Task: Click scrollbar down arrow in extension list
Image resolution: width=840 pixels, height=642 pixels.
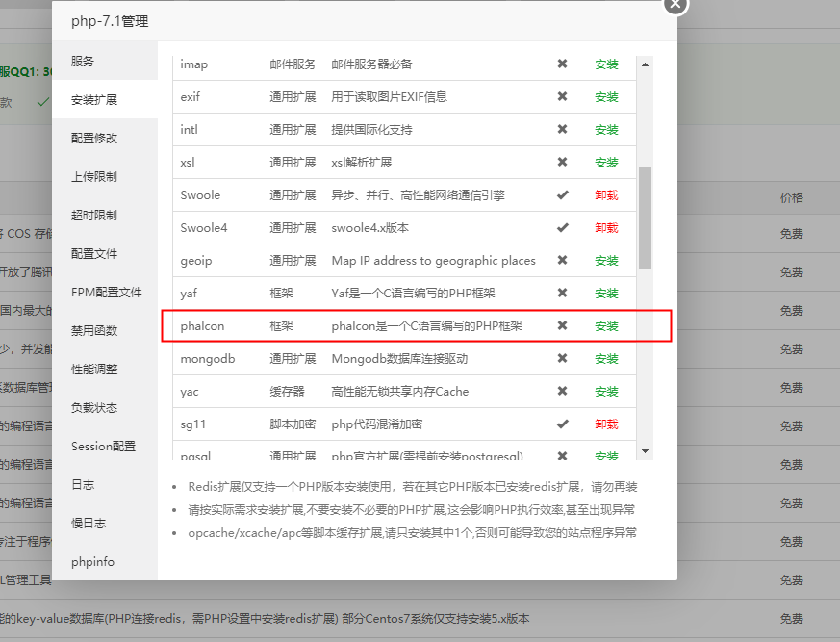Action: point(645,451)
